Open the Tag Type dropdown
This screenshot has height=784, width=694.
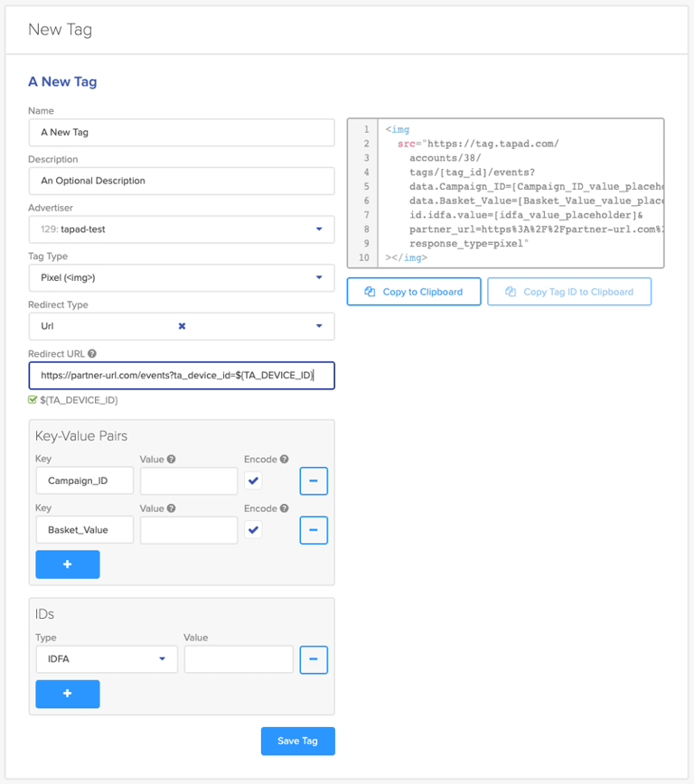(319, 277)
